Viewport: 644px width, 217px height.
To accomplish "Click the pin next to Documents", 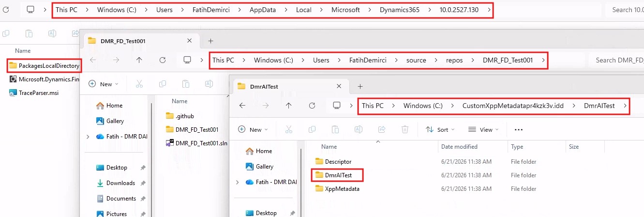I will coord(143,199).
